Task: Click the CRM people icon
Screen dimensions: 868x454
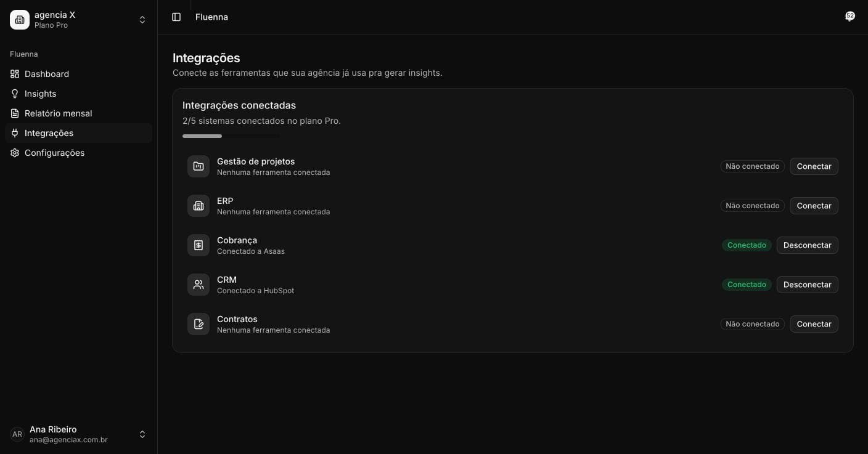Action: tap(199, 285)
